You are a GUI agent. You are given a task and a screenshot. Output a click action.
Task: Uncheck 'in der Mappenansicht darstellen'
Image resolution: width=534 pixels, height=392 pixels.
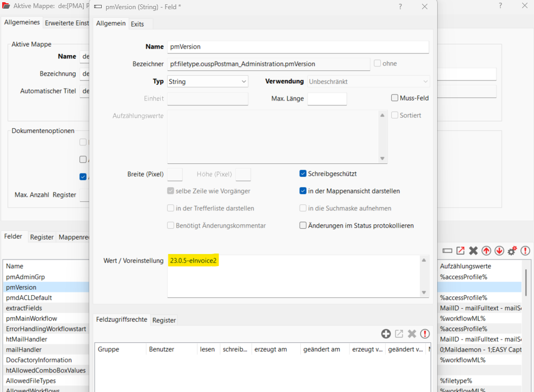point(303,191)
